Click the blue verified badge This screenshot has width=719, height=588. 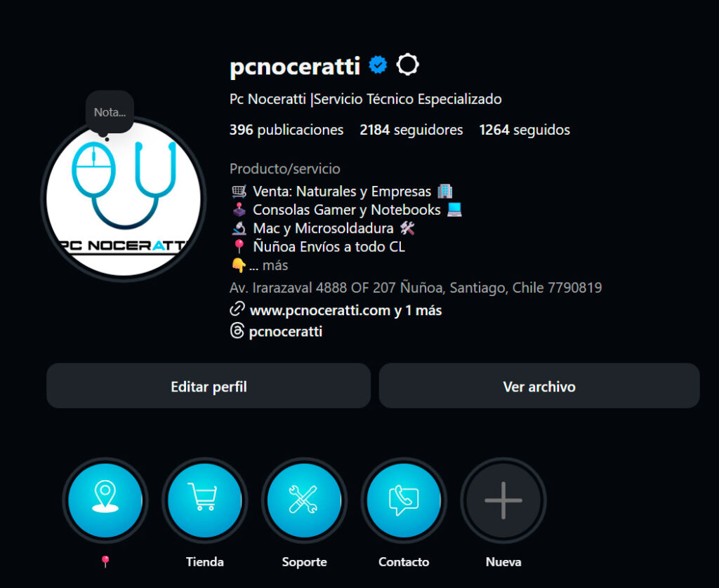tap(378, 65)
